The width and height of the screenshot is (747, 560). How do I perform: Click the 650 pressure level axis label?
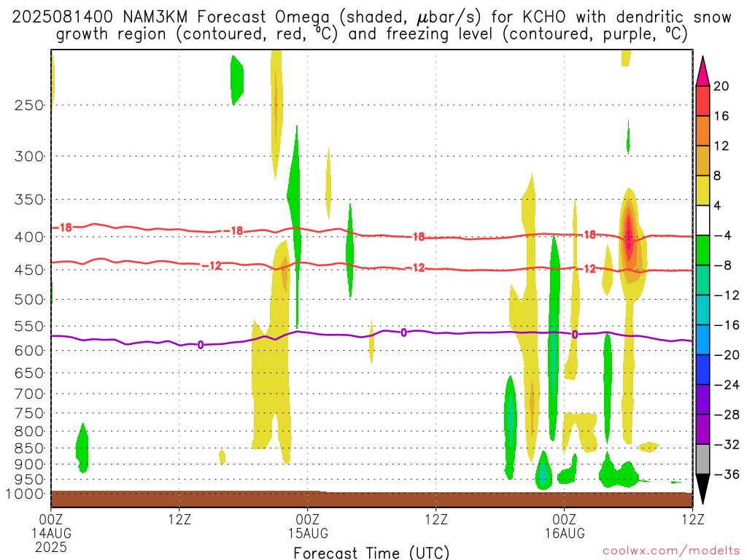click(29, 373)
